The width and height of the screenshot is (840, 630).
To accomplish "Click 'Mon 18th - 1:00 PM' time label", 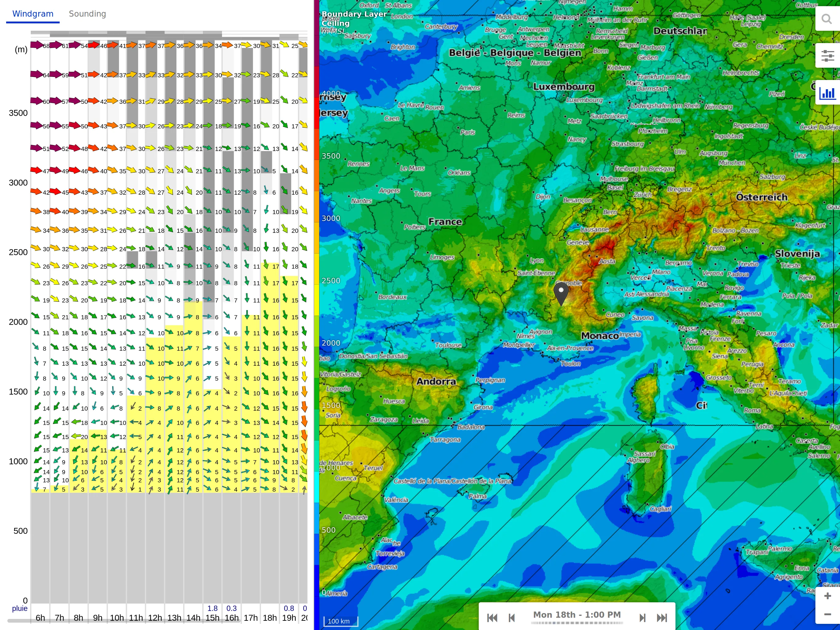I will 577,614.
